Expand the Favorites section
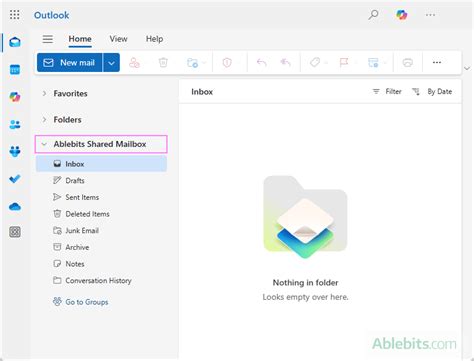The width and height of the screenshot is (474, 361). 44,94
